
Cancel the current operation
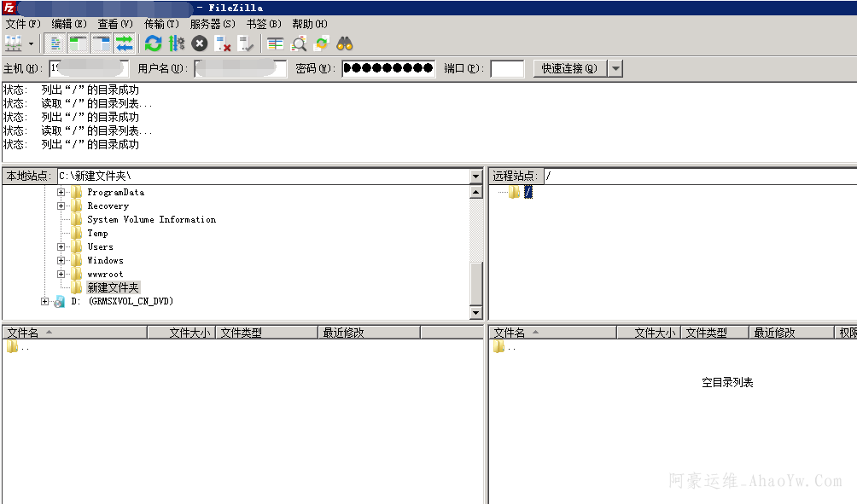(200, 43)
